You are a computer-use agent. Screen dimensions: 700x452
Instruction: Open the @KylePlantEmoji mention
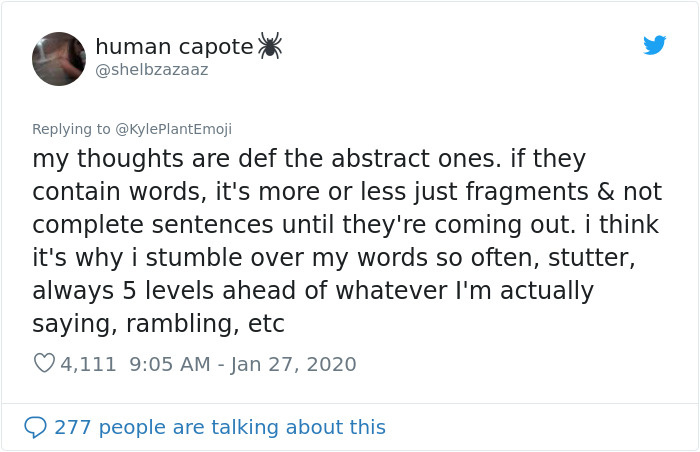[x=174, y=129]
